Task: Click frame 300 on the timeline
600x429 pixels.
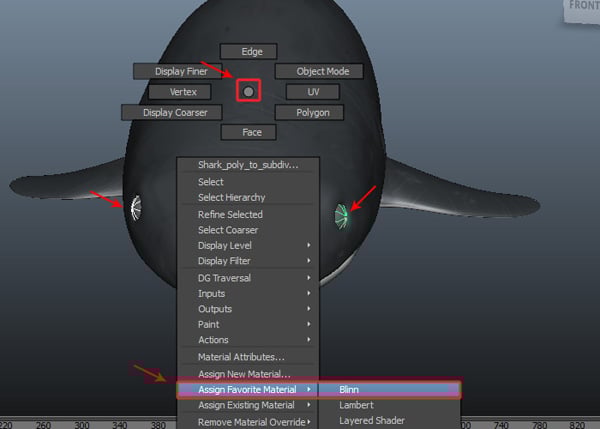Action: (82, 425)
